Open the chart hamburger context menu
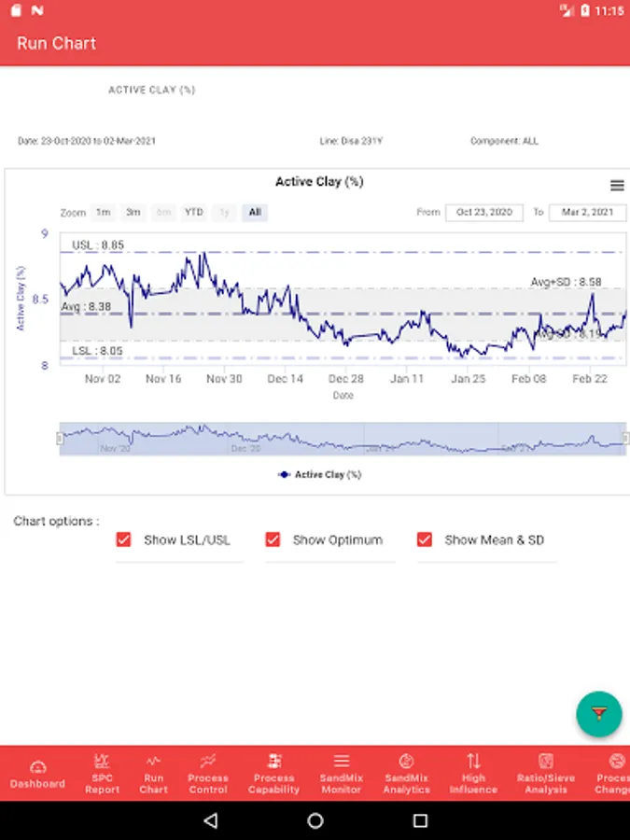The image size is (630, 840). click(617, 186)
